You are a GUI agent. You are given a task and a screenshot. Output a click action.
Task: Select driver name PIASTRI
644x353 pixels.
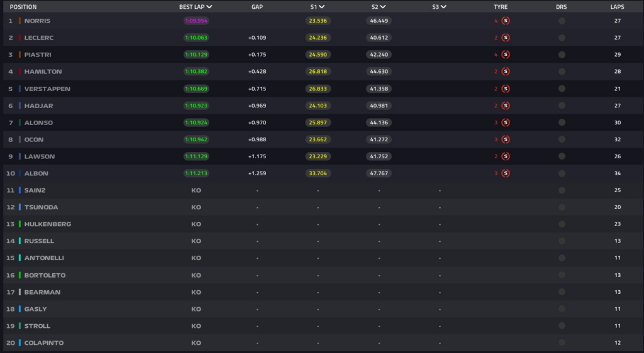[38, 55]
